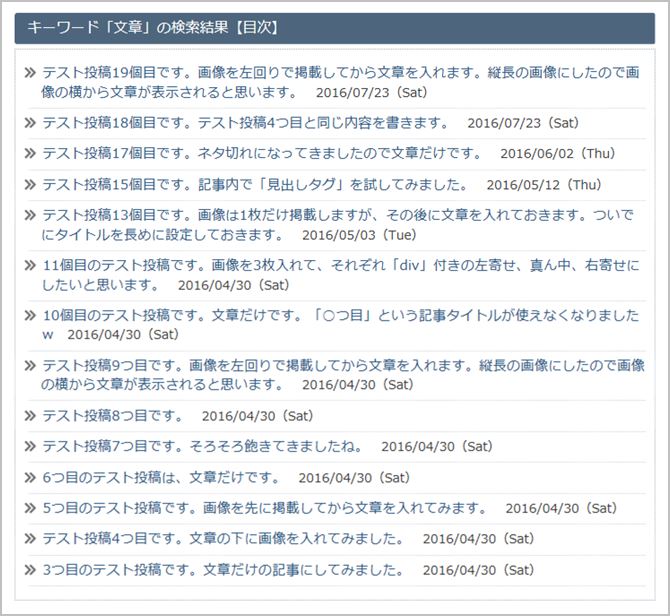Open the テスト投稿19個目です search result link
This screenshot has width=670, height=616.
pyautogui.click(x=341, y=82)
